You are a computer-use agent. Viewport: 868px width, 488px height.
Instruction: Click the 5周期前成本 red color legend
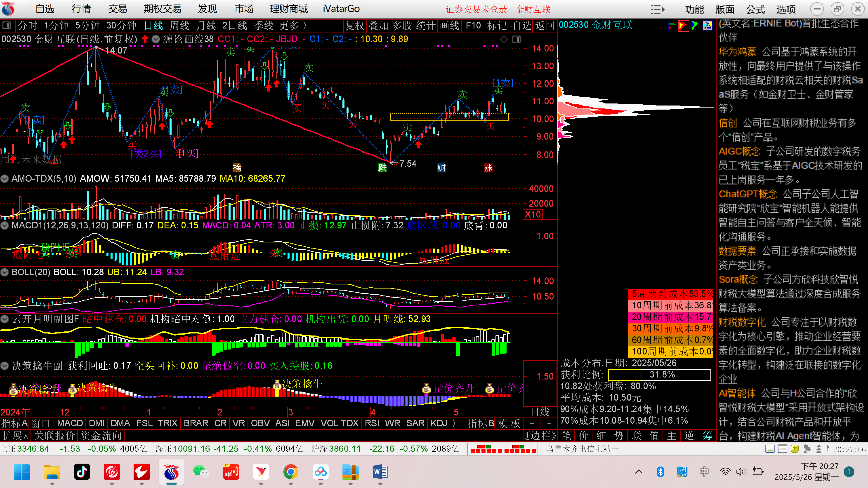[670, 294]
